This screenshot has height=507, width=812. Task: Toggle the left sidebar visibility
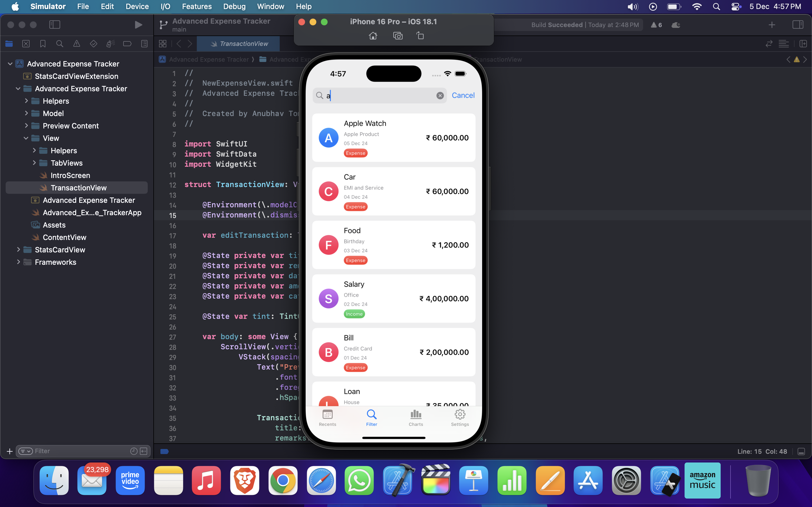click(55, 25)
